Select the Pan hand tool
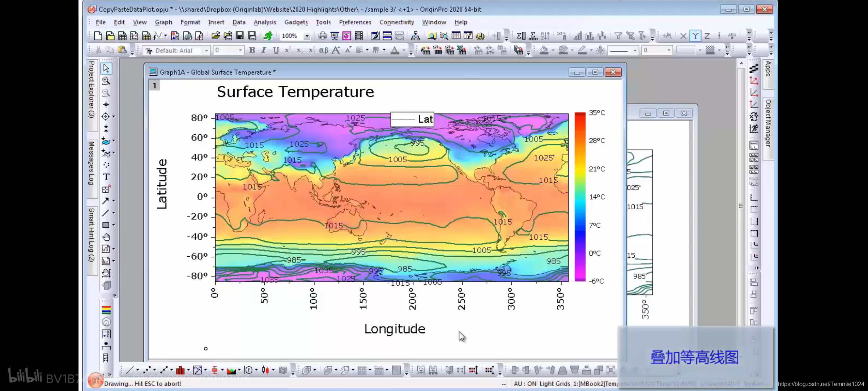This screenshot has width=868, height=391. click(x=106, y=237)
